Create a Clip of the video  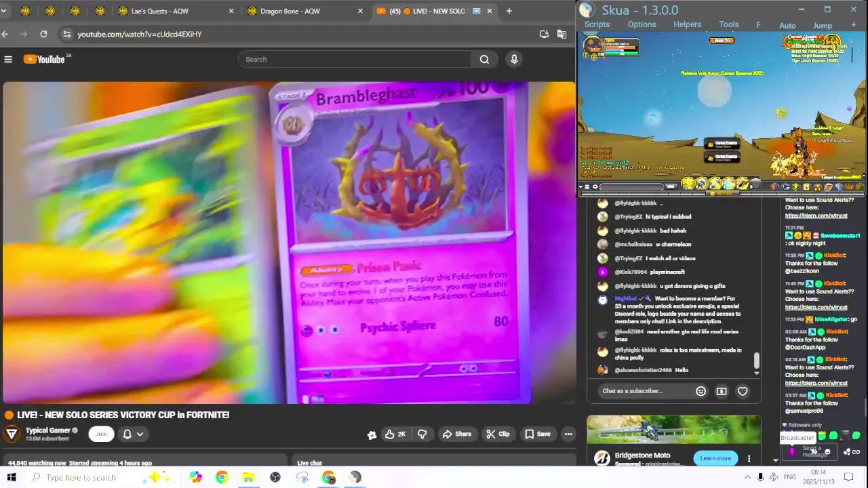498,434
